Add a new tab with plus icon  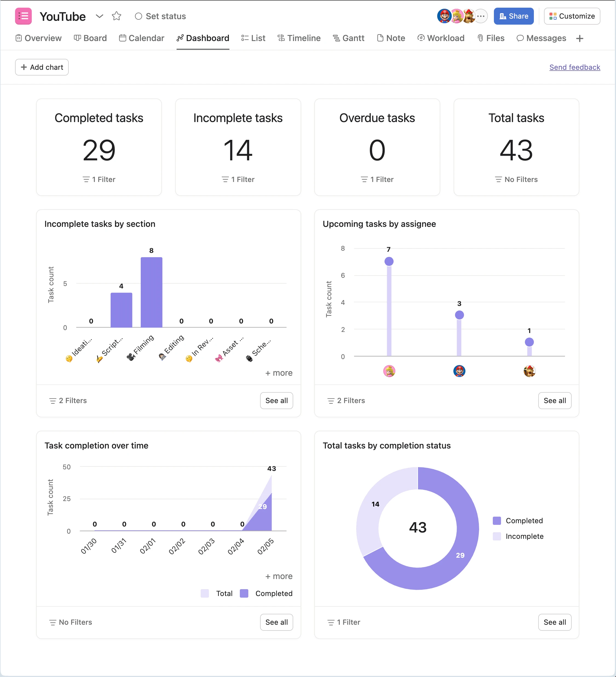pyautogui.click(x=580, y=39)
